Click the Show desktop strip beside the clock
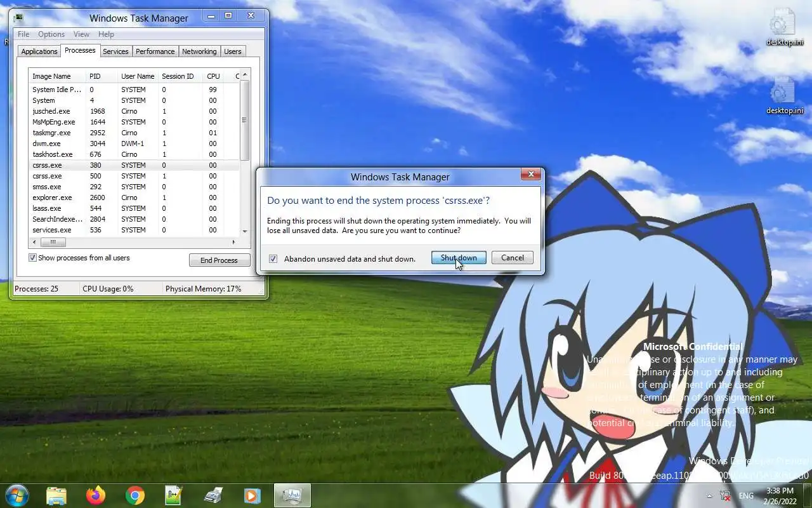This screenshot has width=812, height=508. (x=808, y=496)
